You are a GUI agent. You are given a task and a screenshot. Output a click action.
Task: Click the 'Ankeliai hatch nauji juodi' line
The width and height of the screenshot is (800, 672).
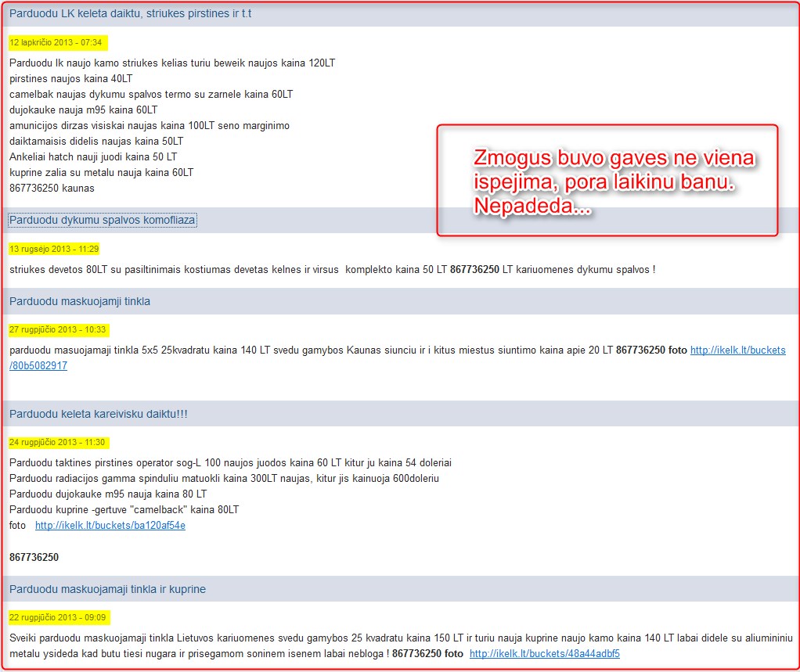click(93, 157)
